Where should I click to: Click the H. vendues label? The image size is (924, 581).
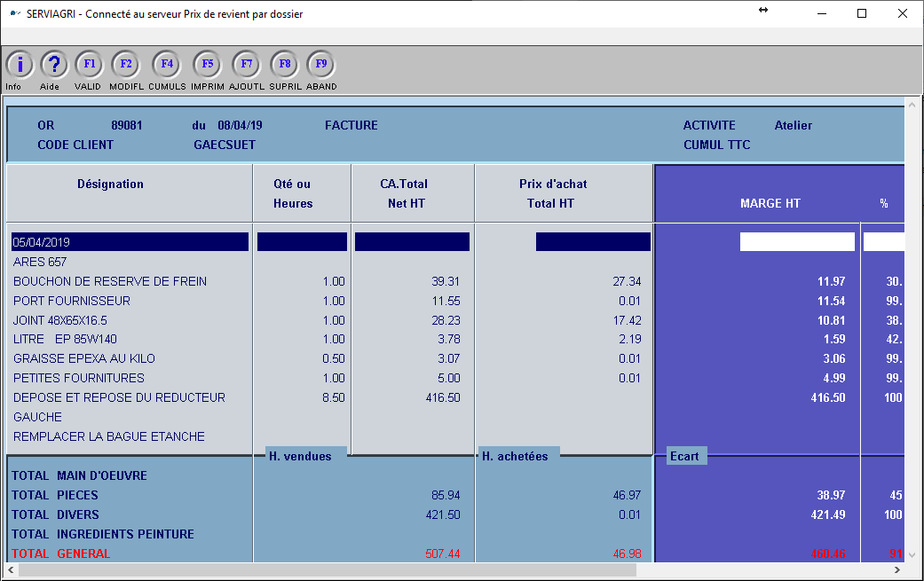300,456
